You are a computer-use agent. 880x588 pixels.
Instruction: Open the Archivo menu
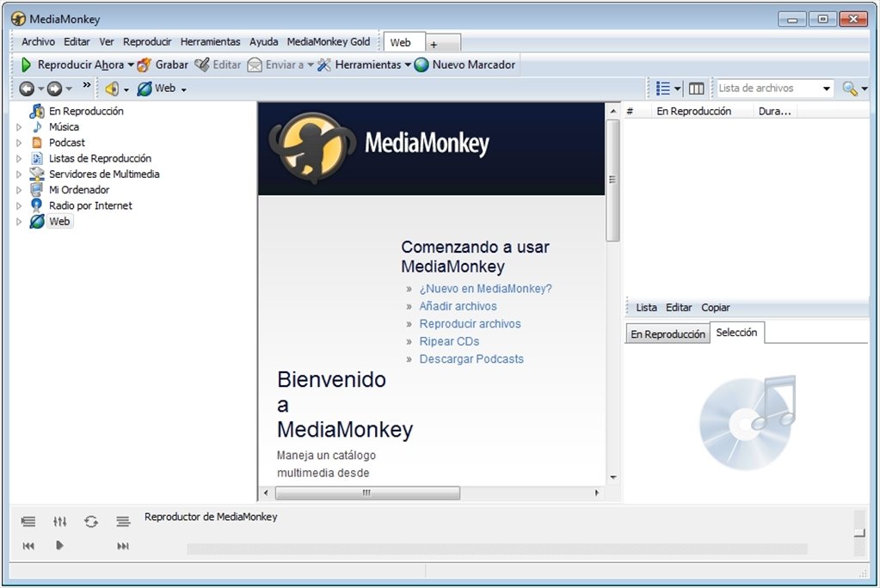(x=38, y=42)
